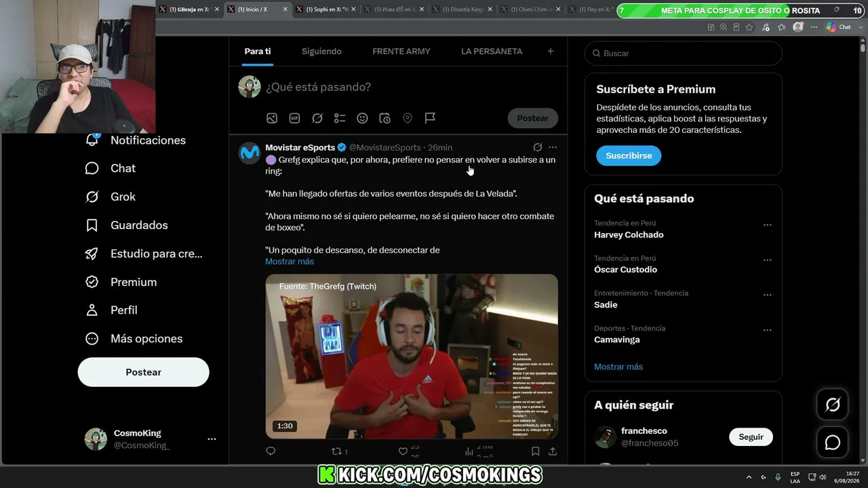The height and width of the screenshot is (488, 868).
Task: Open the Premium sidebar item
Action: pyautogui.click(x=121, y=282)
